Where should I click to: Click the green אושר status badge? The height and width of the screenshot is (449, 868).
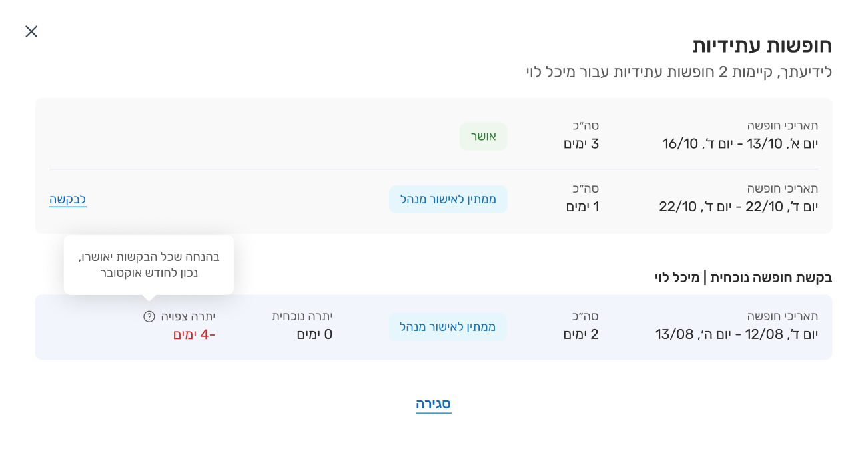pyautogui.click(x=483, y=136)
